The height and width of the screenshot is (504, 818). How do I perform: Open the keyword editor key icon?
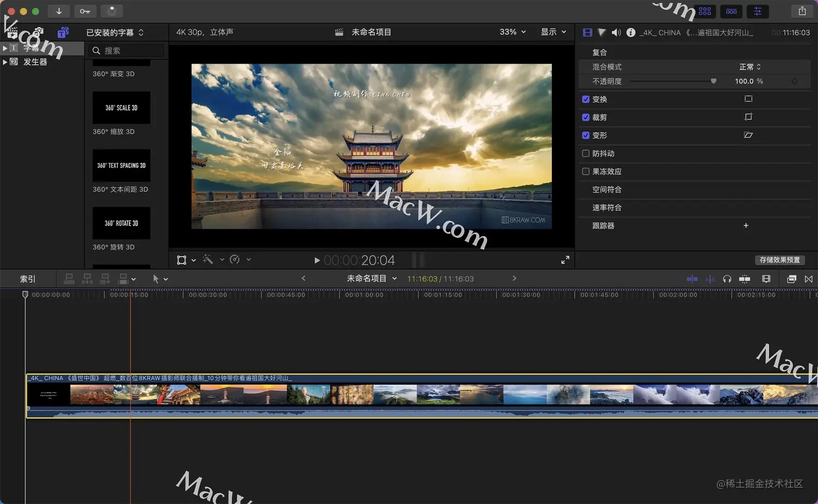pyautogui.click(x=85, y=11)
